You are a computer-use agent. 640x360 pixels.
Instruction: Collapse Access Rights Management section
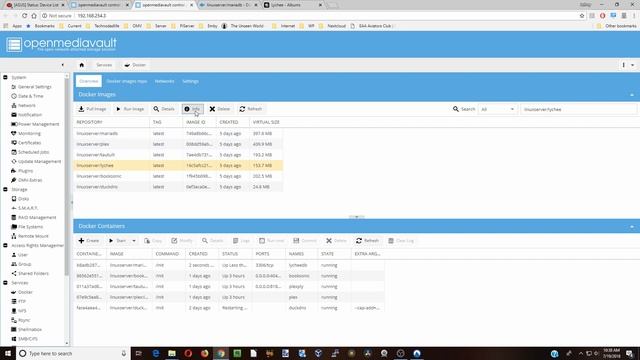5,245
